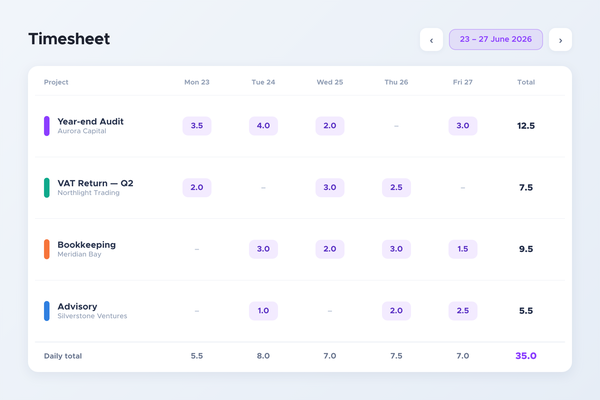The width and height of the screenshot is (600, 400).
Task: Edit VAT Return hours for Wed 25
Action: click(x=330, y=188)
